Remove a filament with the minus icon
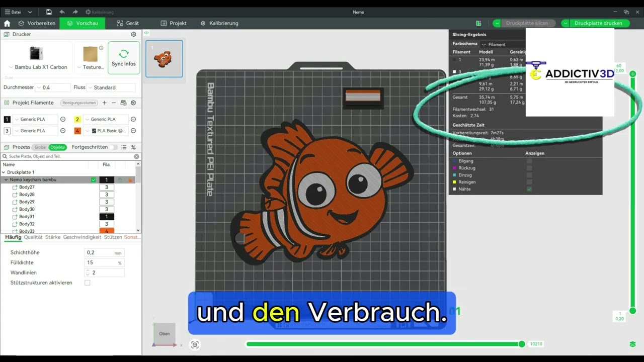The image size is (644, 362). pyautogui.click(x=114, y=103)
